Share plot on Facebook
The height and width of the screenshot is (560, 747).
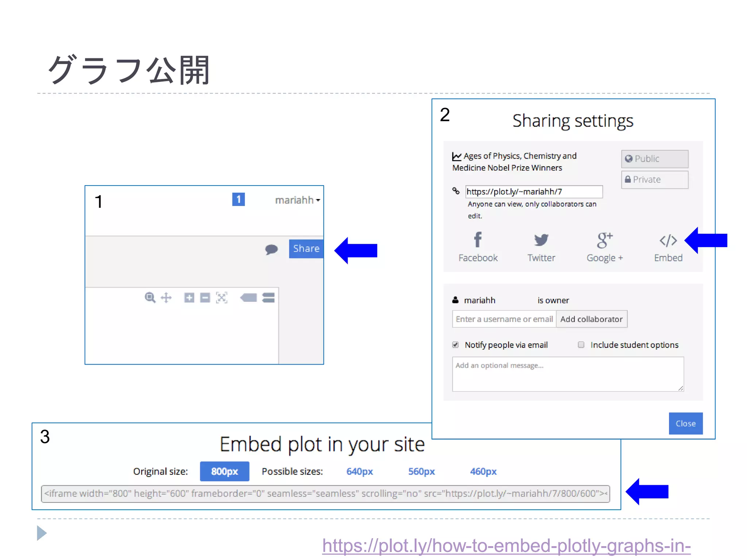(x=478, y=247)
